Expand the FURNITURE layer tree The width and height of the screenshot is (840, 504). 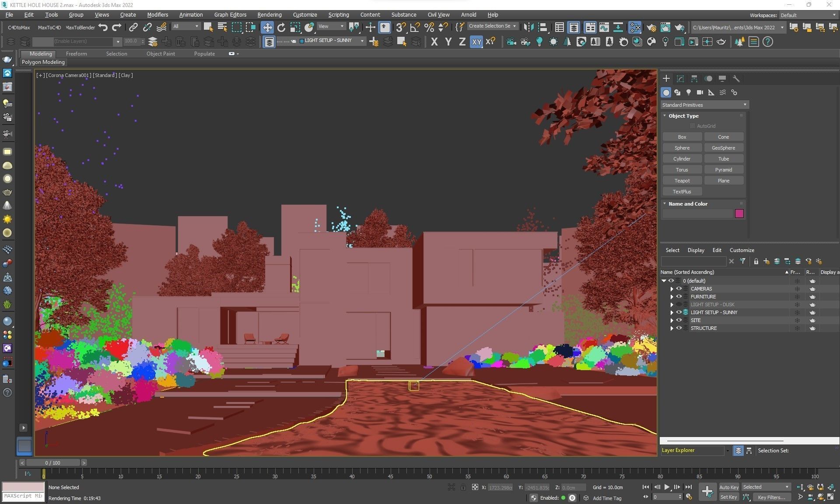(x=672, y=297)
